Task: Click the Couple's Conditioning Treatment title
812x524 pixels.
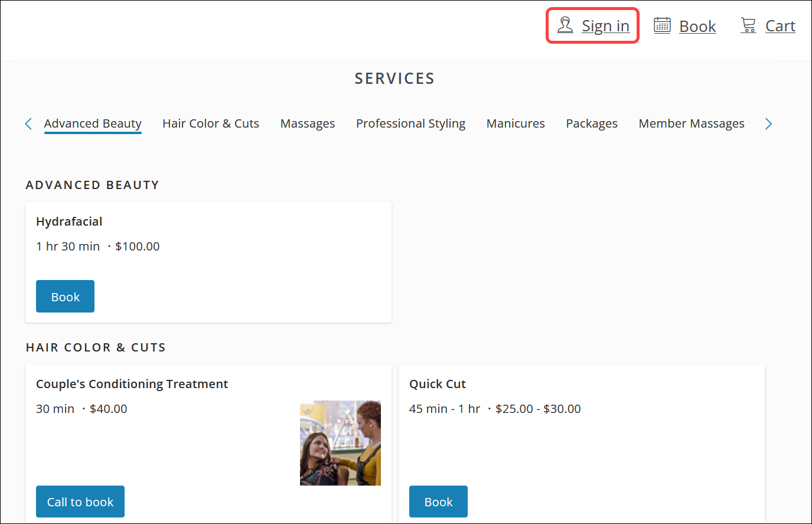Action: (x=132, y=384)
